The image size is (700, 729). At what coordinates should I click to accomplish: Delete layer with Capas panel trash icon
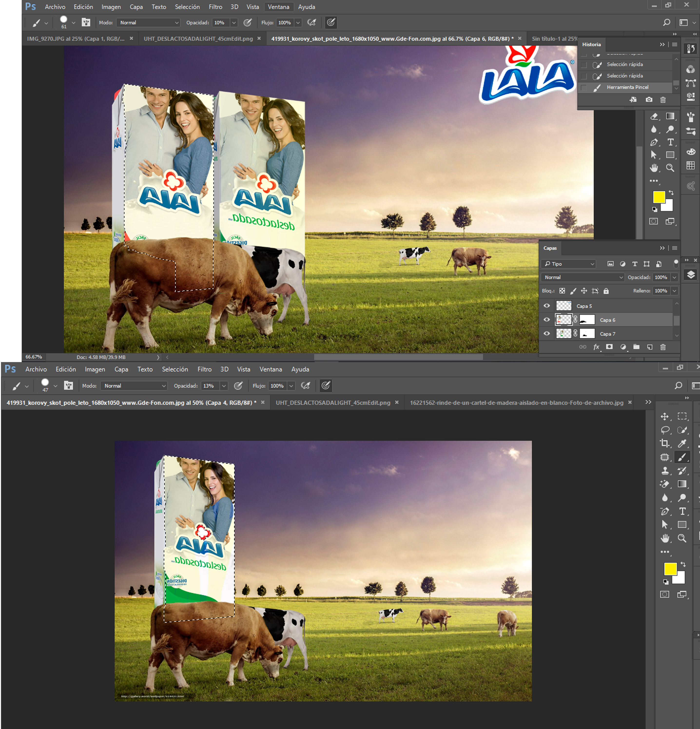pyautogui.click(x=663, y=347)
